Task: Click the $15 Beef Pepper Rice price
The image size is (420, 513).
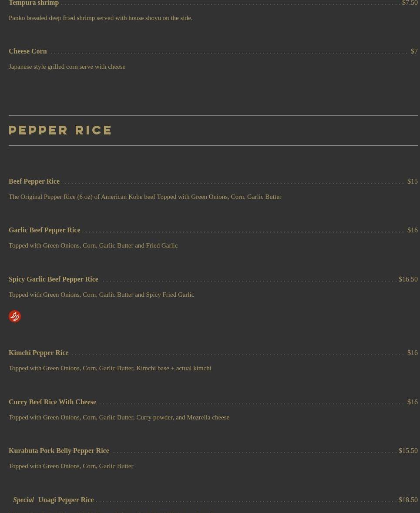Action: click(x=413, y=181)
